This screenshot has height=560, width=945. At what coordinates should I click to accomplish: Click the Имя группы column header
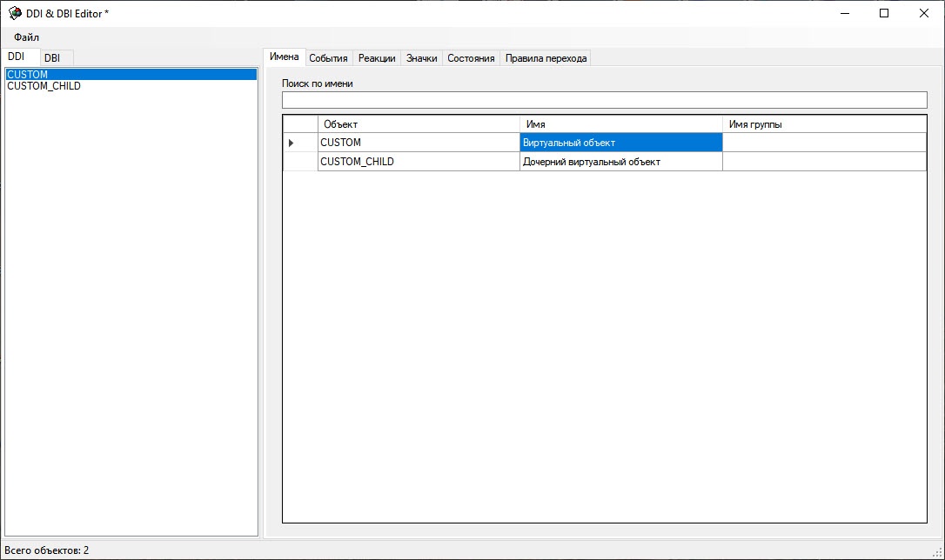823,124
